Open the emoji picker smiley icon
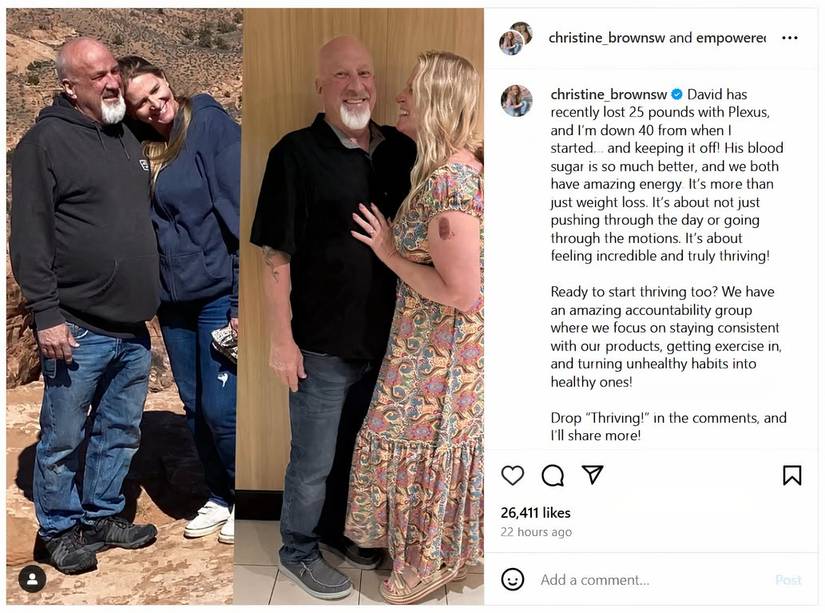Screen dimensions: 825x613 click(x=512, y=579)
